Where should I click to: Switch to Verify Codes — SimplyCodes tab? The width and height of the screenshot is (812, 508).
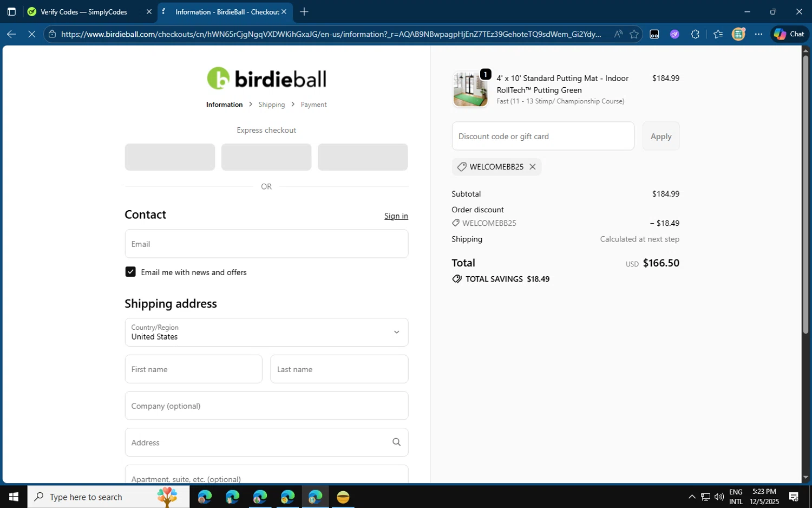[x=83, y=11]
